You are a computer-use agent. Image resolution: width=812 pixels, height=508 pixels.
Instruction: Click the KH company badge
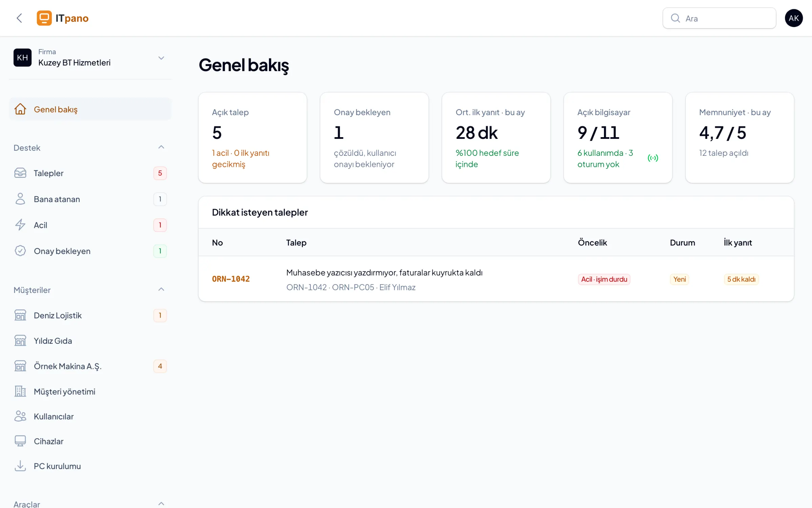(x=22, y=58)
